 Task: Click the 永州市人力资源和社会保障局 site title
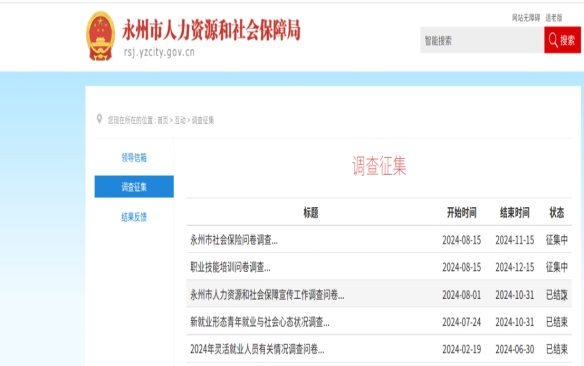[x=211, y=30]
